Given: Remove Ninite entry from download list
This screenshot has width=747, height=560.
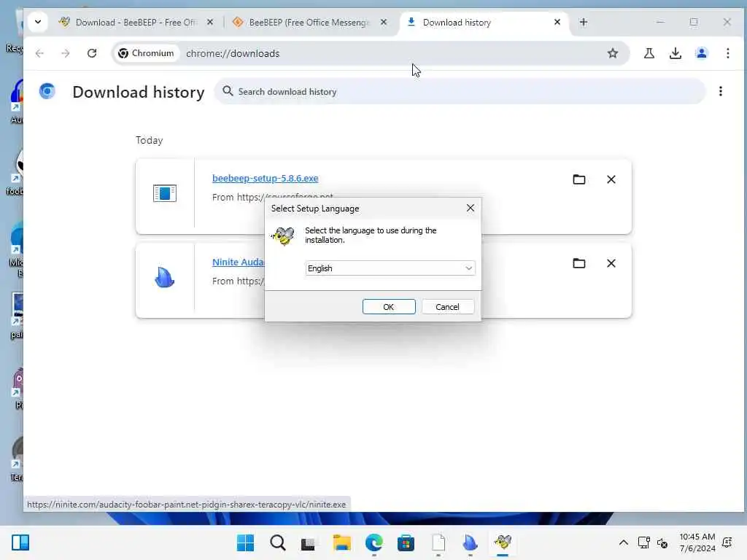Looking at the screenshot, I should pos(611,263).
